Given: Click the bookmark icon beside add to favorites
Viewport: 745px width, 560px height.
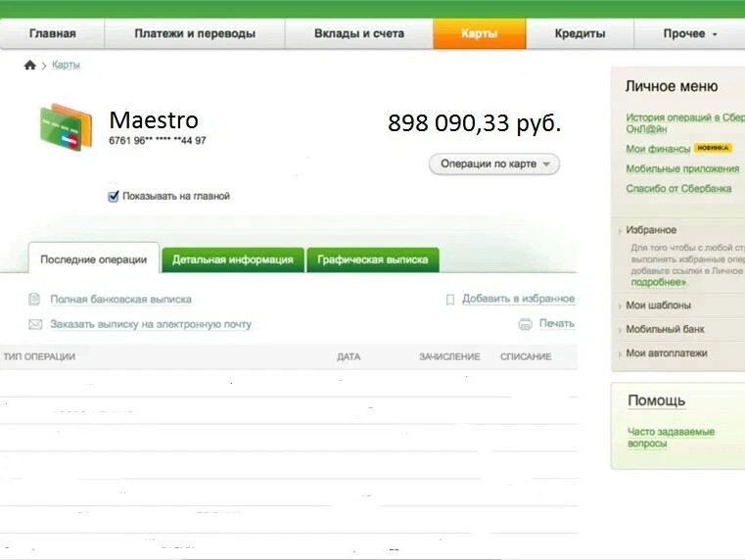Looking at the screenshot, I should (450, 300).
